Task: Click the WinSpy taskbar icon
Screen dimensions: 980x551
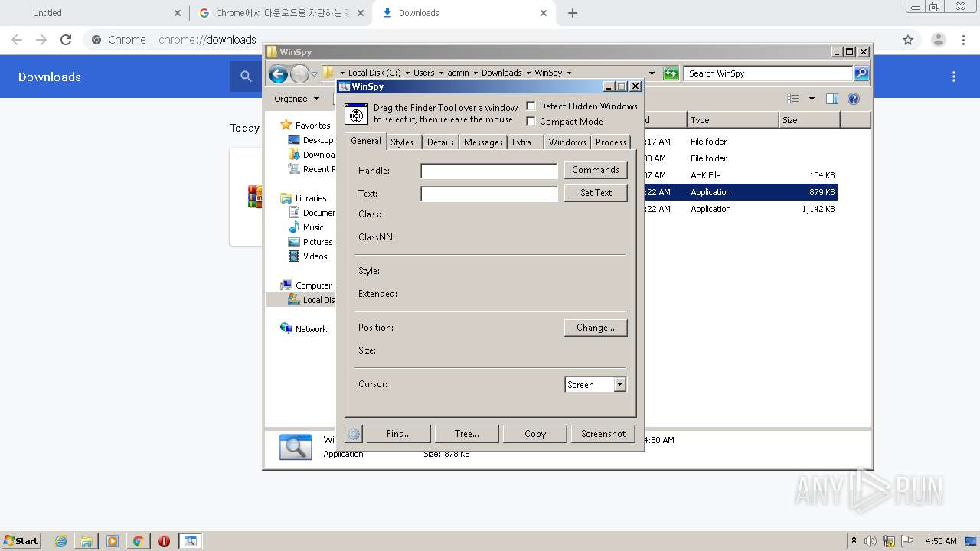Action: pos(190,541)
